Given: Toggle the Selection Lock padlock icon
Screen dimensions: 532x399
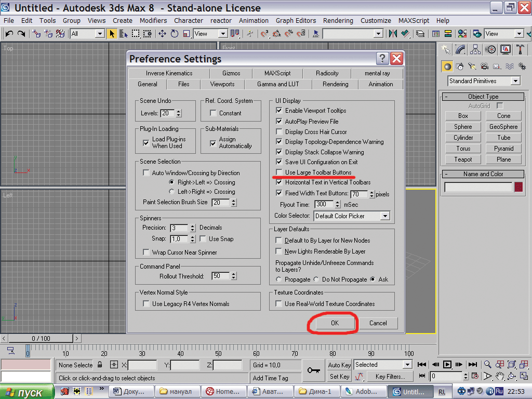Looking at the screenshot, I should tap(100, 365).
